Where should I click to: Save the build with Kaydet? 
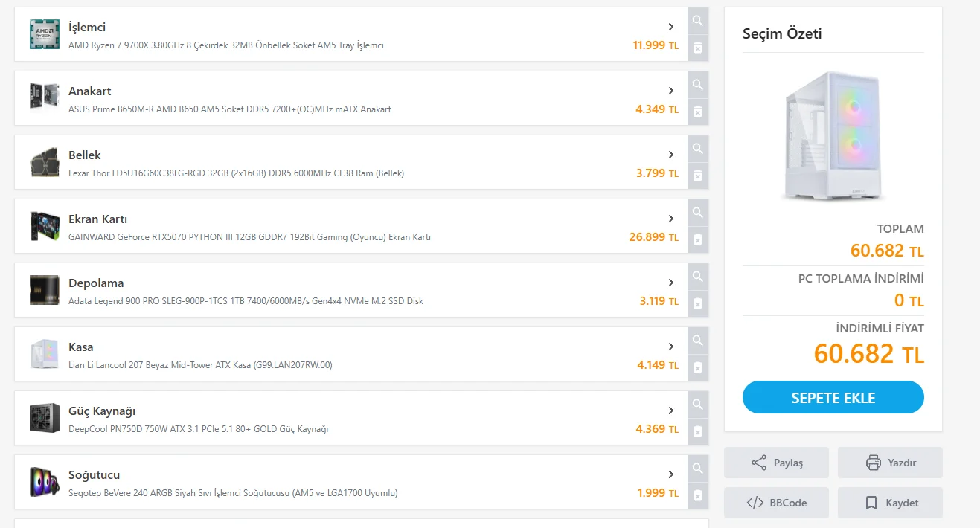coord(889,503)
